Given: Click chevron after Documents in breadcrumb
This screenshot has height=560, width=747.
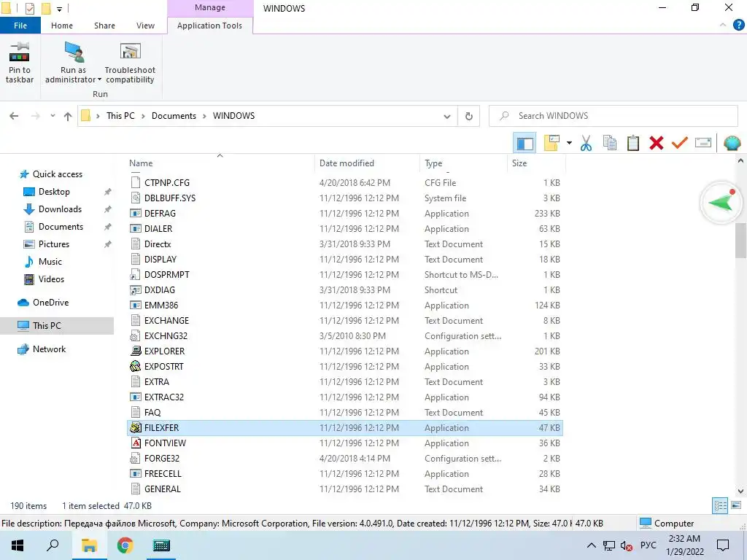Looking at the screenshot, I should (x=204, y=116).
